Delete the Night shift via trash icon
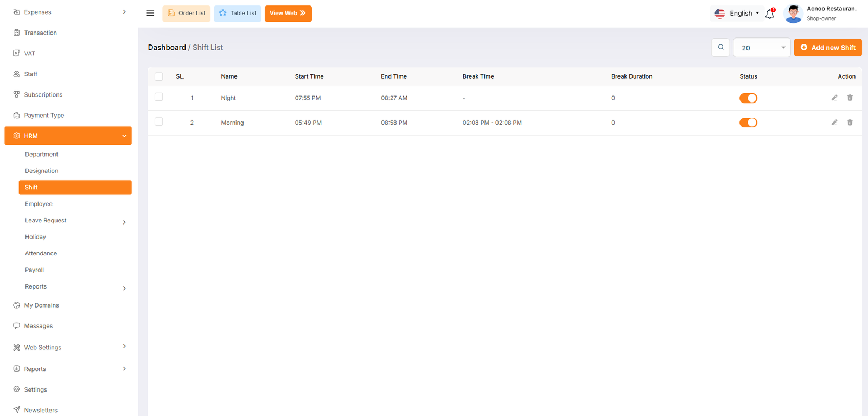 tap(850, 98)
